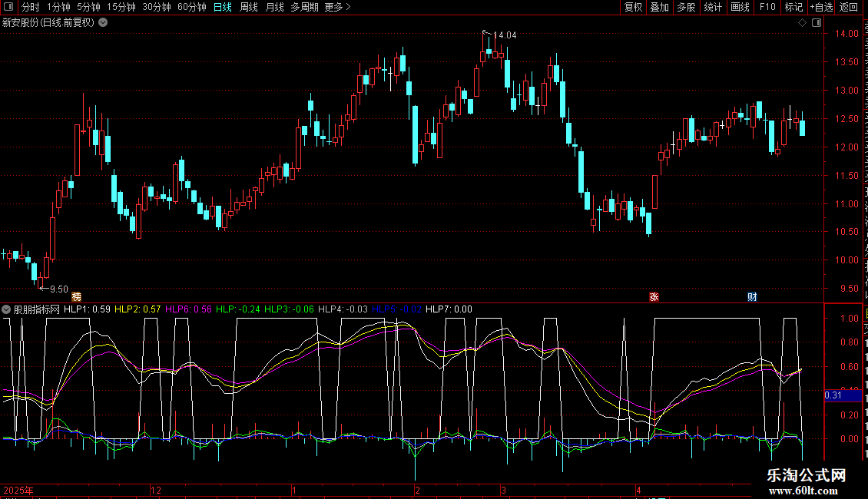Click the 标记 mark button
Screen dimensions: 868x499
click(793, 7)
